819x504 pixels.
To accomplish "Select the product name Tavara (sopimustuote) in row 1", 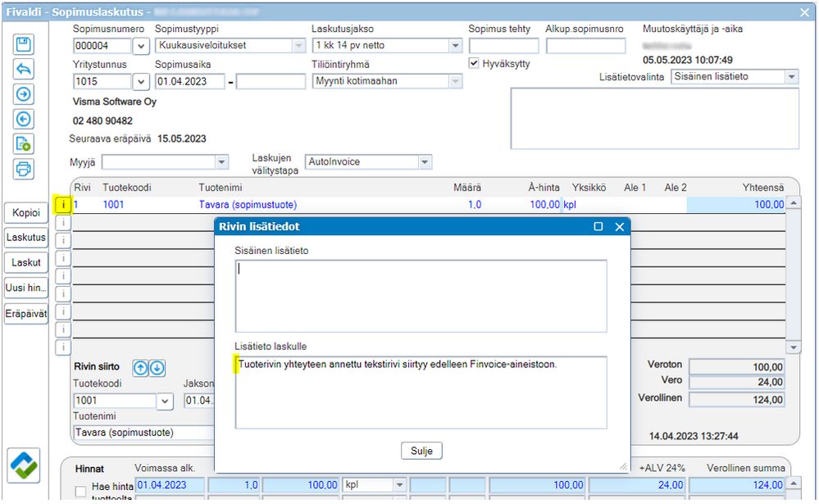I will [x=248, y=205].
